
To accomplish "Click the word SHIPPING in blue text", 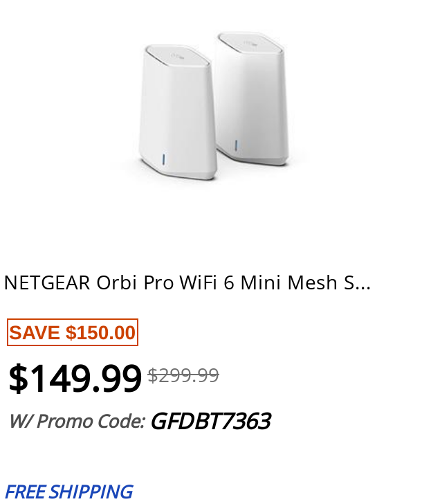I will point(91,492).
